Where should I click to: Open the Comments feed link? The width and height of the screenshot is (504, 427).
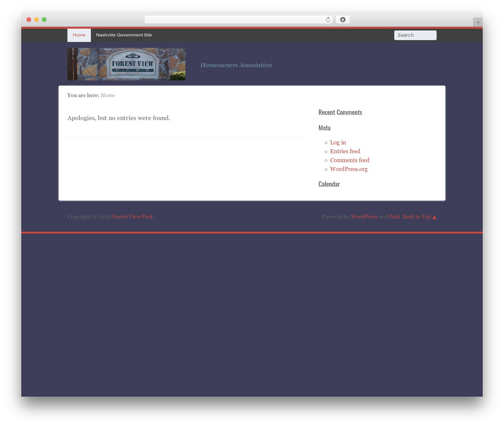click(x=350, y=160)
